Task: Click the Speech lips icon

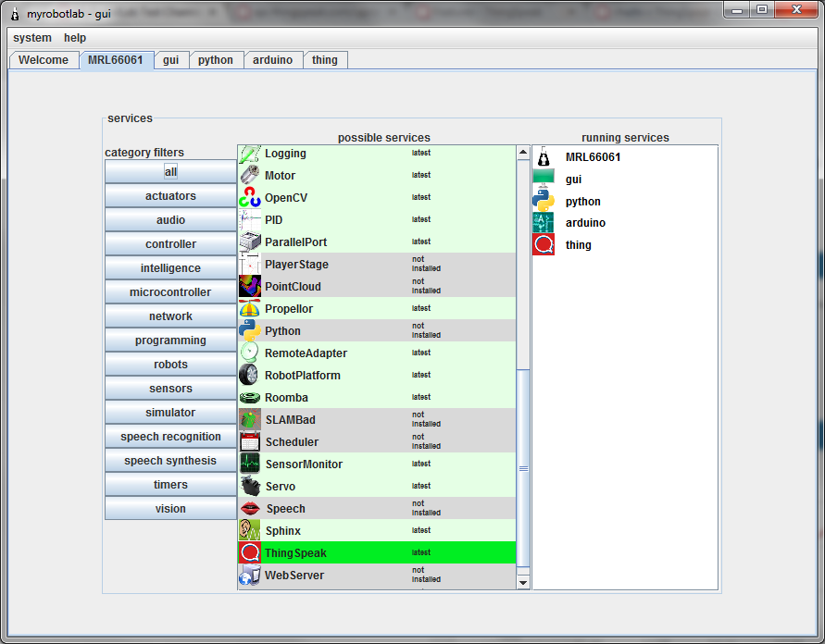Action: (249, 508)
